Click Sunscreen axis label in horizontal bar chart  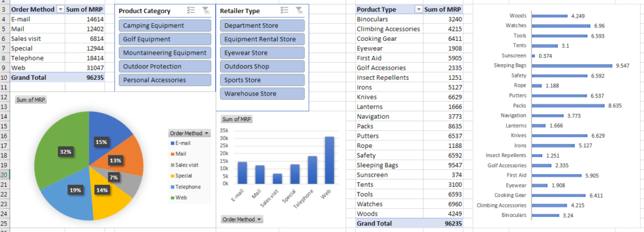pos(514,55)
